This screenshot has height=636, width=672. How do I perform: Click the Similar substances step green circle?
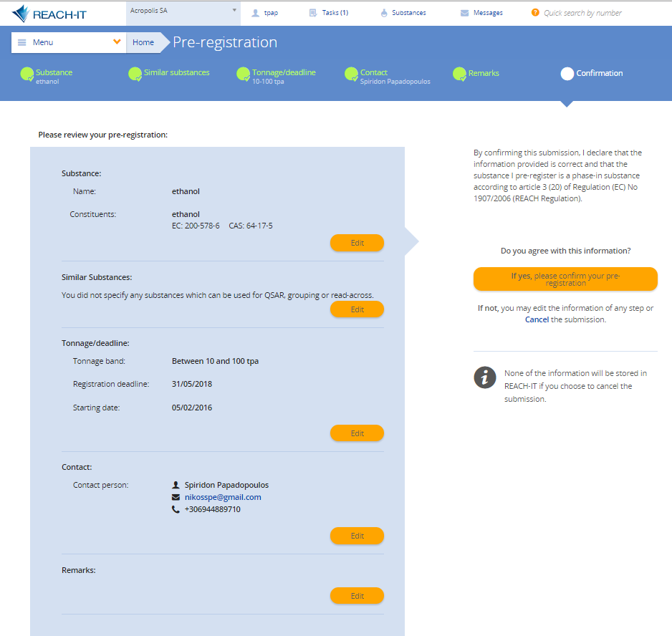click(135, 74)
